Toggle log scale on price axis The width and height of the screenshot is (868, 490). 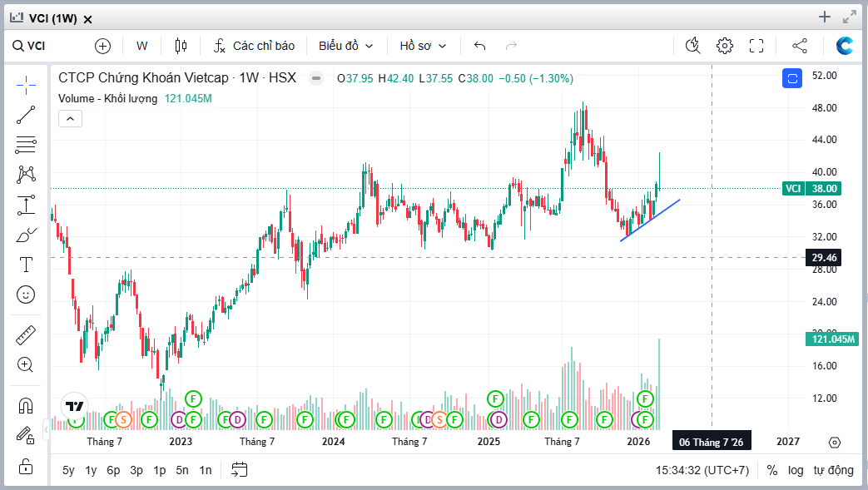tap(796, 470)
